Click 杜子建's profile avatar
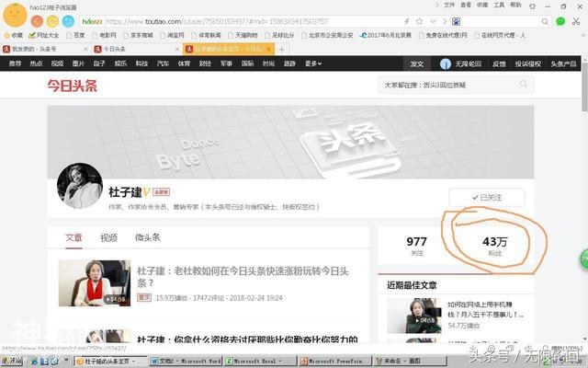This screenshot has width=588, height=368. tap(80, 186)
